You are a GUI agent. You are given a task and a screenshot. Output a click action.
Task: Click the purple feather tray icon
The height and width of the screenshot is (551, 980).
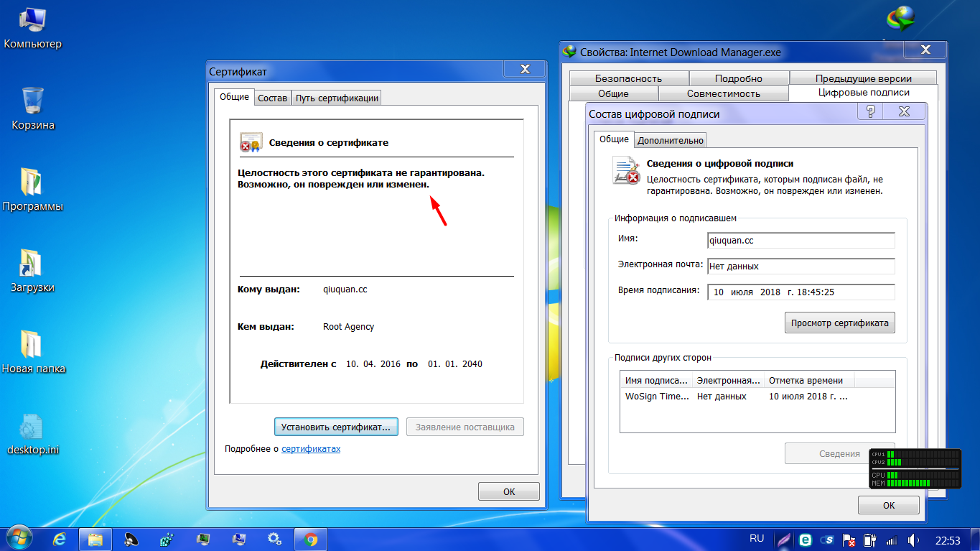[785, 539]
